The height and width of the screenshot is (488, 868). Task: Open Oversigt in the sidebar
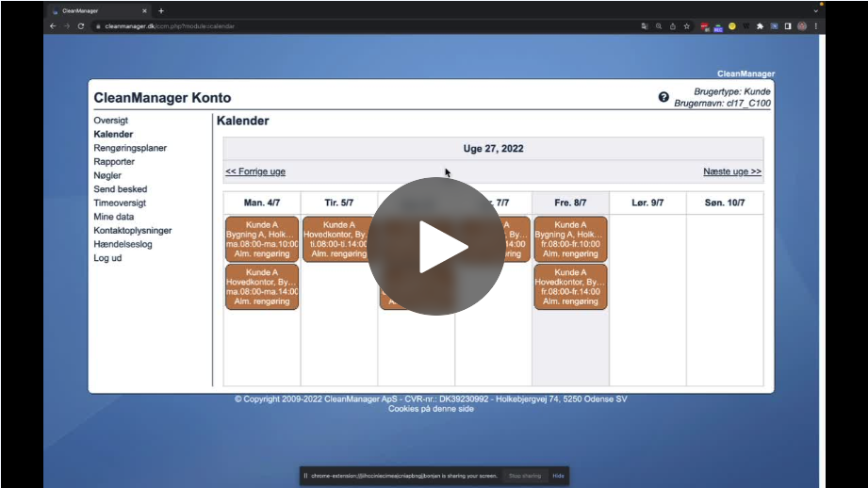point(110,120)
